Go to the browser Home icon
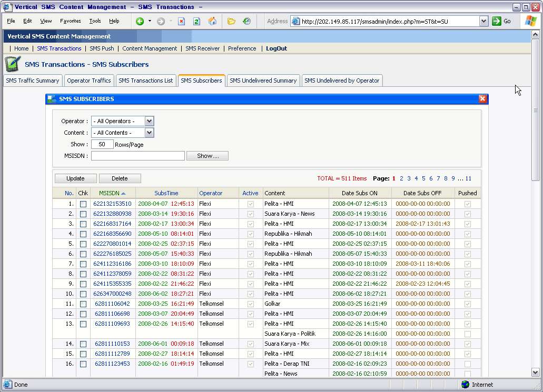543x392 pixels. [x=212, y=21]
